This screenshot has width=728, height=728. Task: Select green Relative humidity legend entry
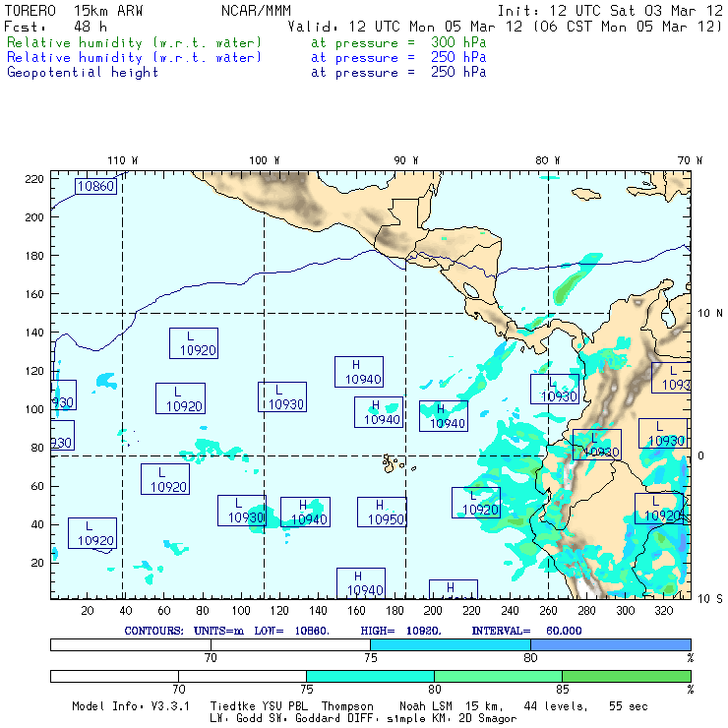[135, 43]
